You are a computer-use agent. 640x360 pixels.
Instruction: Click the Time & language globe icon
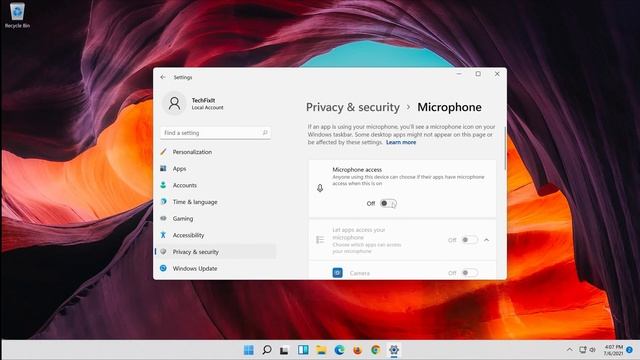163,202
